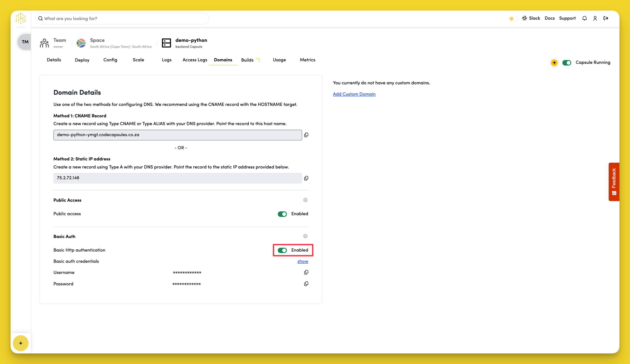630x364 pixels.
Task: Toggle the Capsule Running switch
Action: click(567, 63)
